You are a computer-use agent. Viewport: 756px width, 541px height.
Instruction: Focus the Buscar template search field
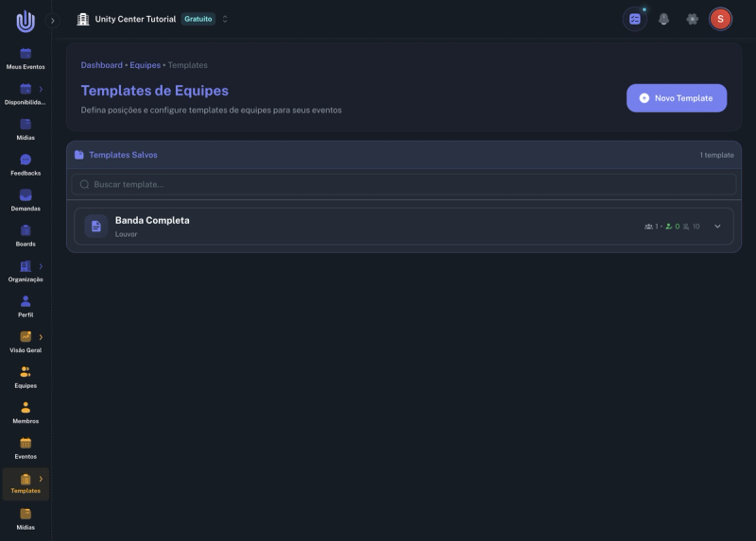tap(404, 184)
